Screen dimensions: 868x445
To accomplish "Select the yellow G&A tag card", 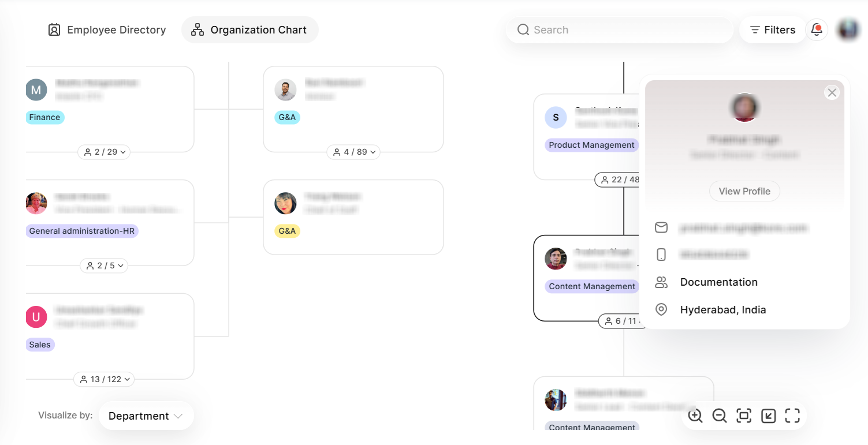I will pos(353,217).
